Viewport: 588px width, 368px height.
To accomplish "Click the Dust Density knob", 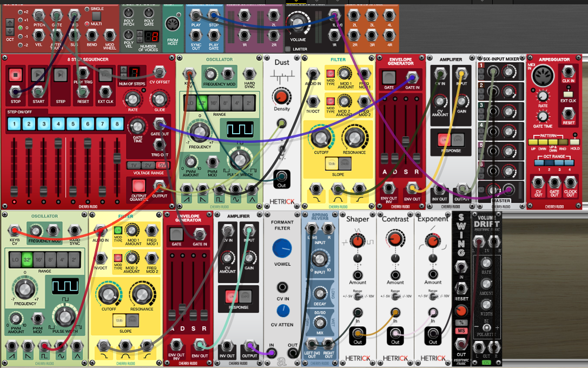I will (282, 96).
